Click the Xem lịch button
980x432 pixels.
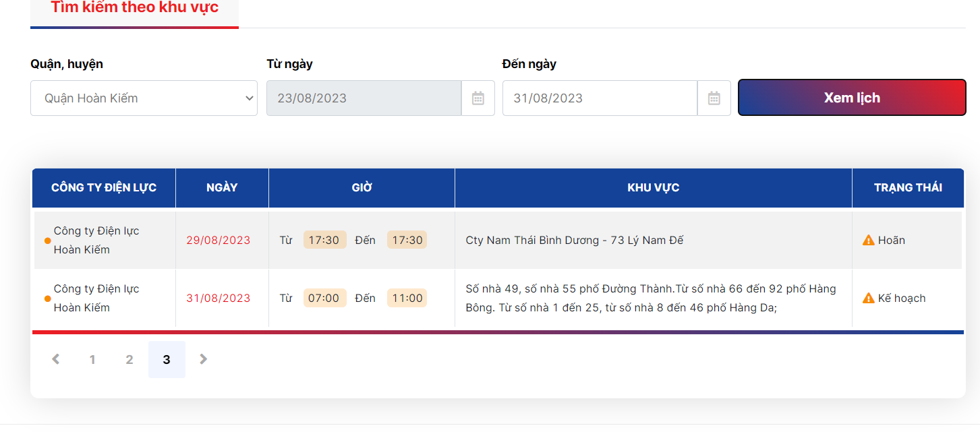coord(852,98)
